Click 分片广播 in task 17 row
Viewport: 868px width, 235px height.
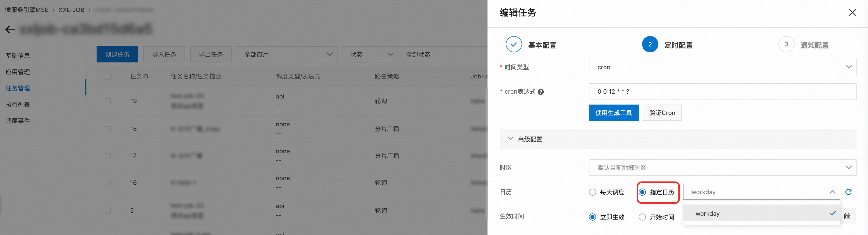point(387,156)
